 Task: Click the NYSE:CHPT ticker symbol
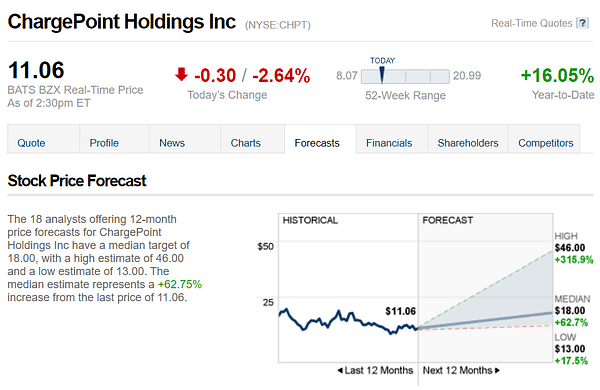[x=278, y=25]
